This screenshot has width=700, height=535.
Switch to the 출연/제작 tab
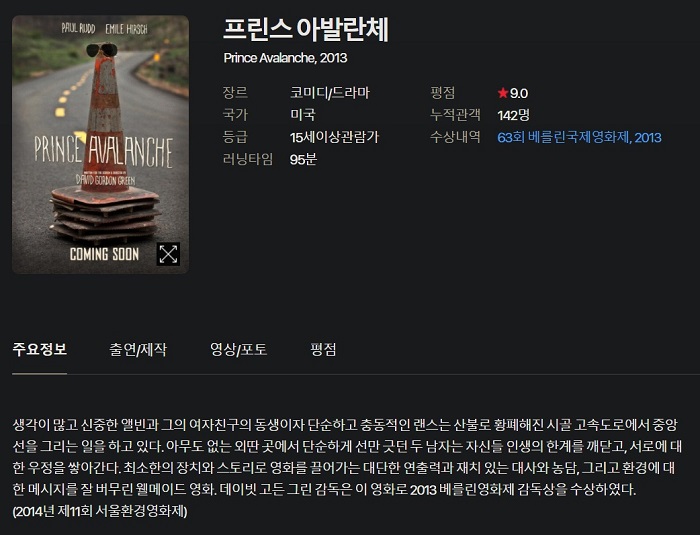(138, 349)
